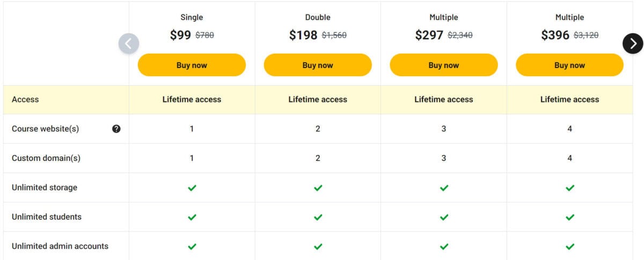Buy now the Multiple $396 plan
The image size is (644, 260).
tap(569, 65)
